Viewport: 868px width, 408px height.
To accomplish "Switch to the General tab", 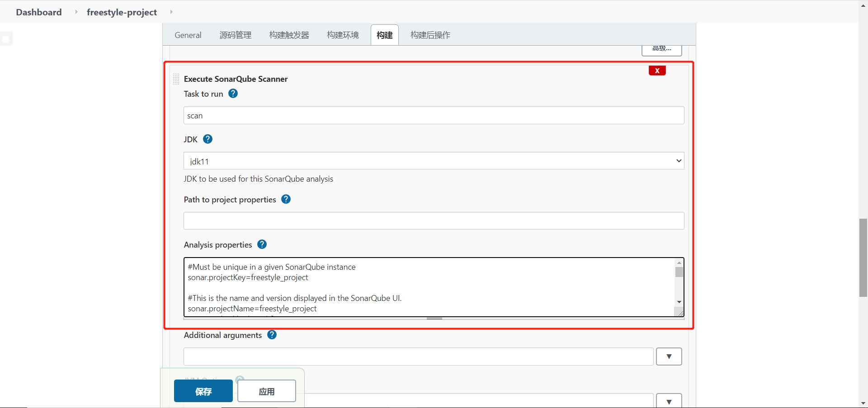I will click(x=188, y=35).
